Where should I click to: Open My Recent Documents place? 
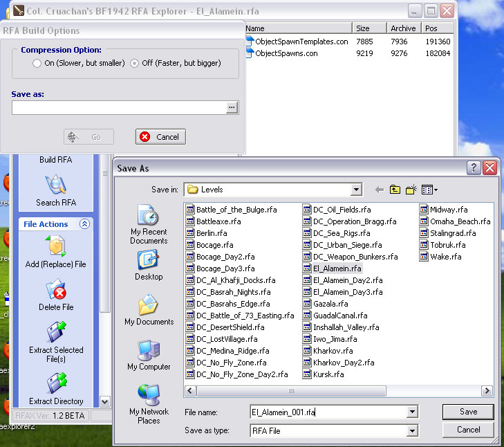pos(149,225)
